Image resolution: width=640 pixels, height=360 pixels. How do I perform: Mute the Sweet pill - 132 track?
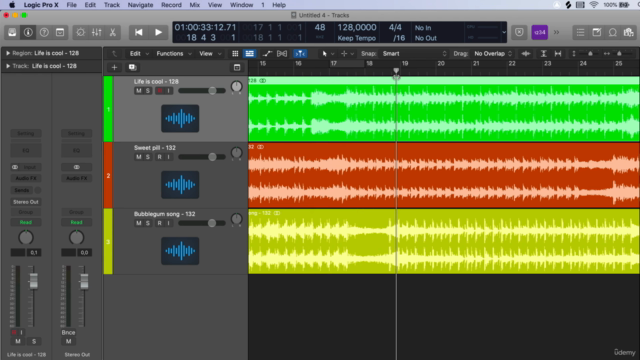(x=138, y=157)
